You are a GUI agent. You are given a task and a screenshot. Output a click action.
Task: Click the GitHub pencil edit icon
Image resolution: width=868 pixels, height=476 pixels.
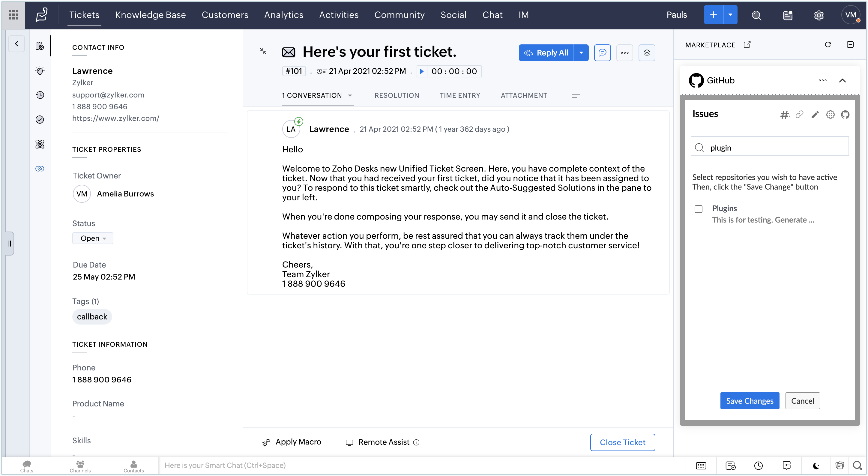click(x=815, y=115)
